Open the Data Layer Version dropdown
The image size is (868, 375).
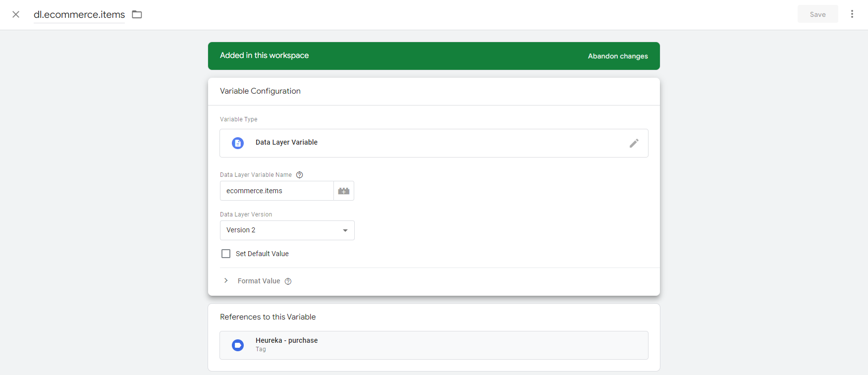[287, 230]
